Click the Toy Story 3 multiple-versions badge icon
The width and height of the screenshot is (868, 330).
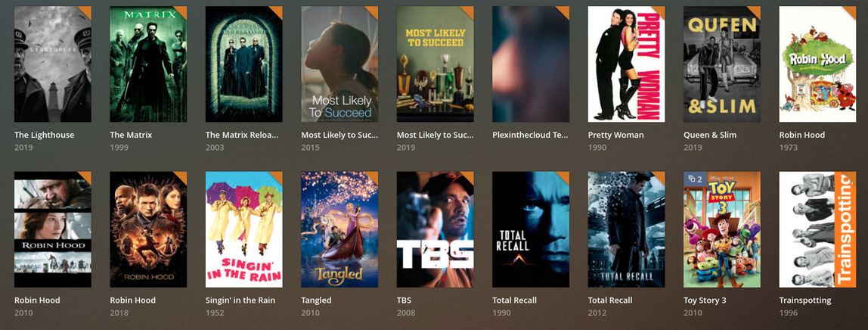point(695,179)
